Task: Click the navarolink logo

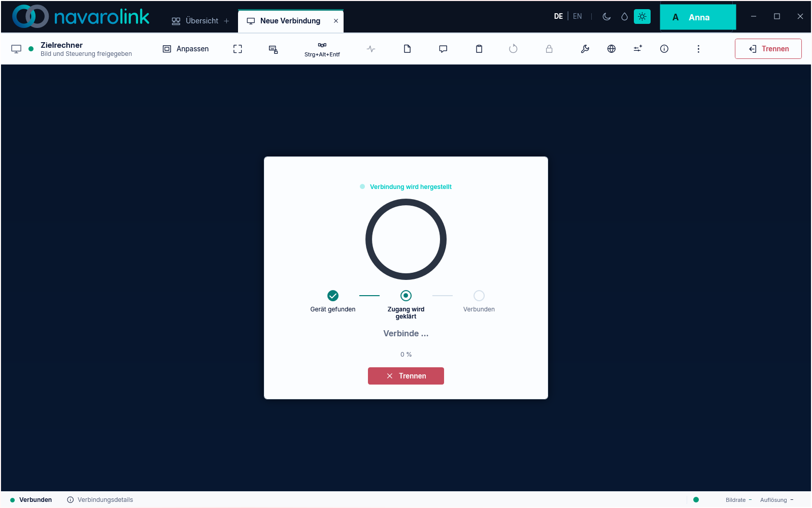Action: (x=81, y=16)
